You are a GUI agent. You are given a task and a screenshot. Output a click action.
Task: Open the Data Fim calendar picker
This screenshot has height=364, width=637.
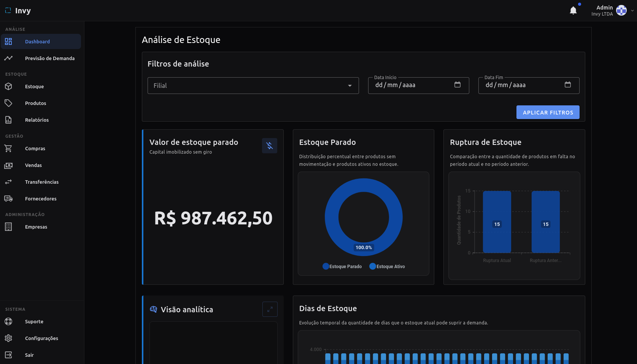point(568,85)
